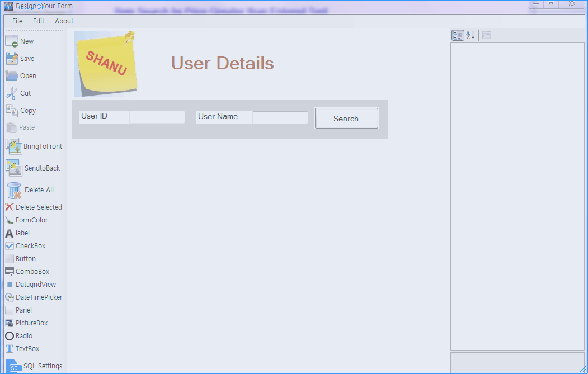The height and width of the screenshot is (374, 588).
Task: Click Delete Selected red X icon
Action: click(10, 207)
